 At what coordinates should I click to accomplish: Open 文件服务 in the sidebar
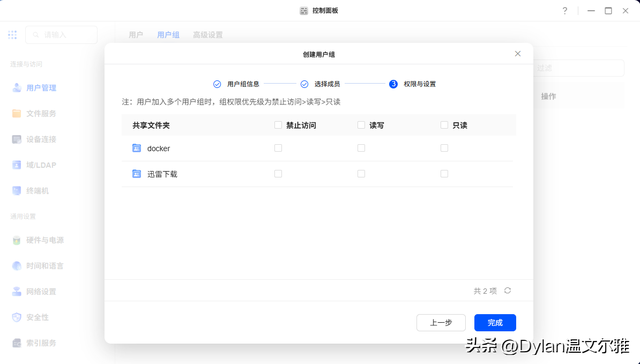point(34,113)
